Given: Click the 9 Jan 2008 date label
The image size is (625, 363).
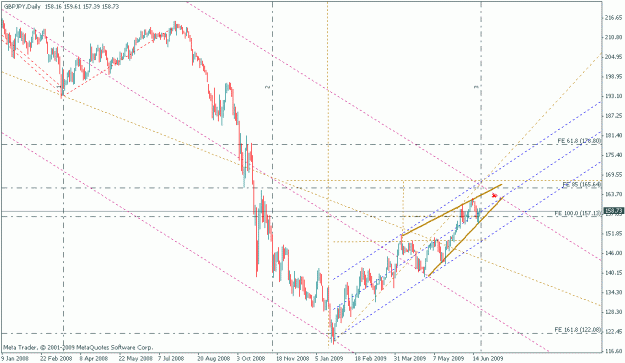Looking at the screenshot, I should tap(15, 358).
